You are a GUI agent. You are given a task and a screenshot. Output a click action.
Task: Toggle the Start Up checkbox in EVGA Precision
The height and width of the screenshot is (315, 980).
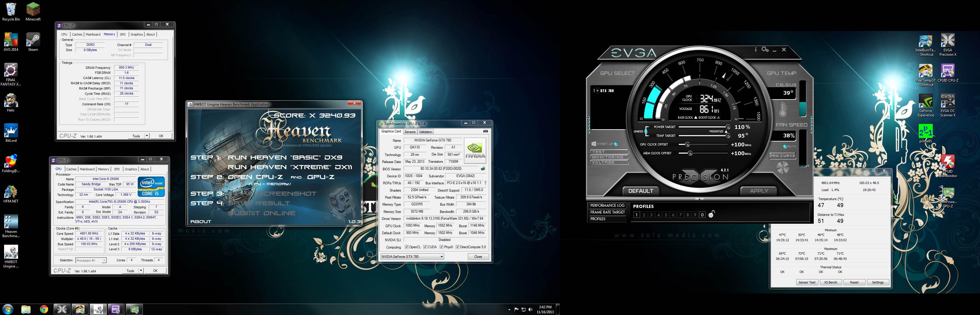pyautogui.click(x=615, y=144)
